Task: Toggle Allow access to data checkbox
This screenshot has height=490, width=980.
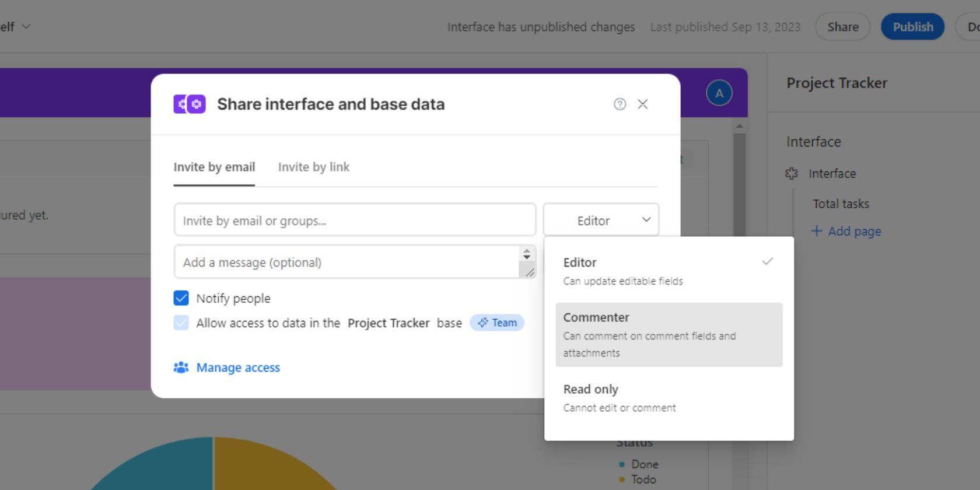Action: (x=181, y=323)
